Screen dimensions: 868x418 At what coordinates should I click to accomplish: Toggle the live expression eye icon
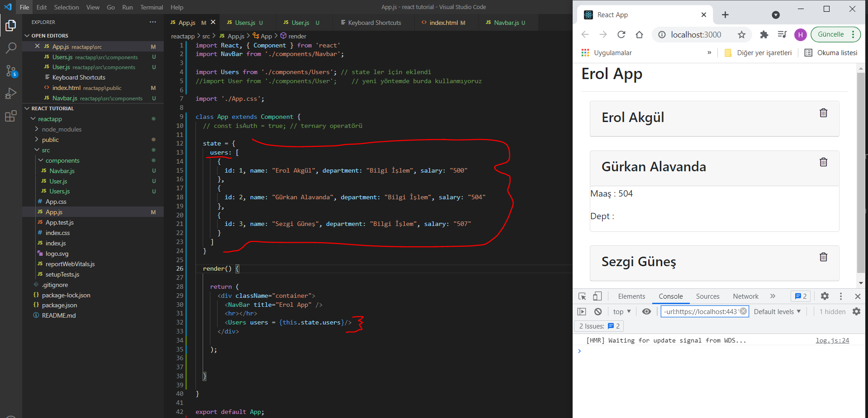pos(646,312)
